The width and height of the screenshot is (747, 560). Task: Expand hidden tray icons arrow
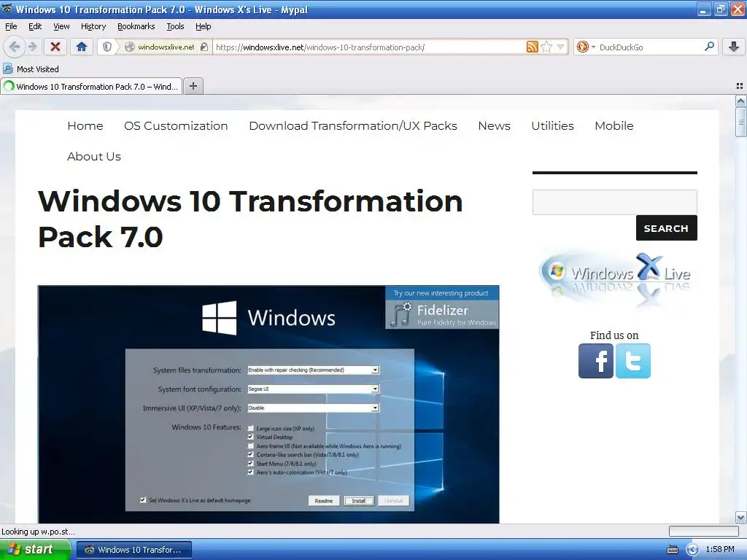(692, 550)
